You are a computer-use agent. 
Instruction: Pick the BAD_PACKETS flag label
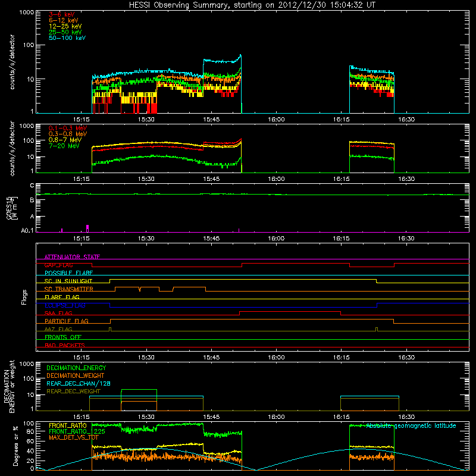(65, 345)
